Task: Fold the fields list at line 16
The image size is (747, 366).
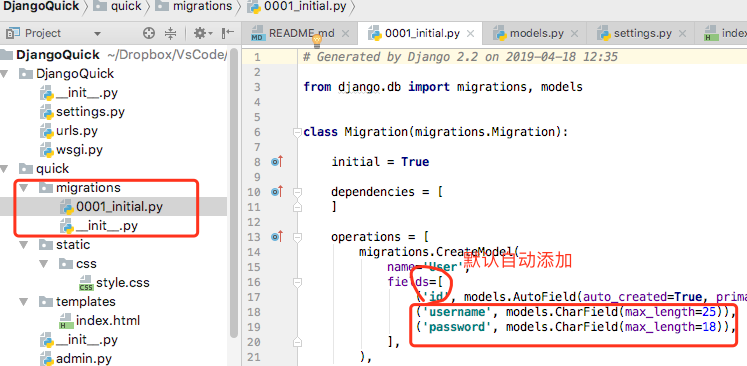Action: tap(298, 282)
